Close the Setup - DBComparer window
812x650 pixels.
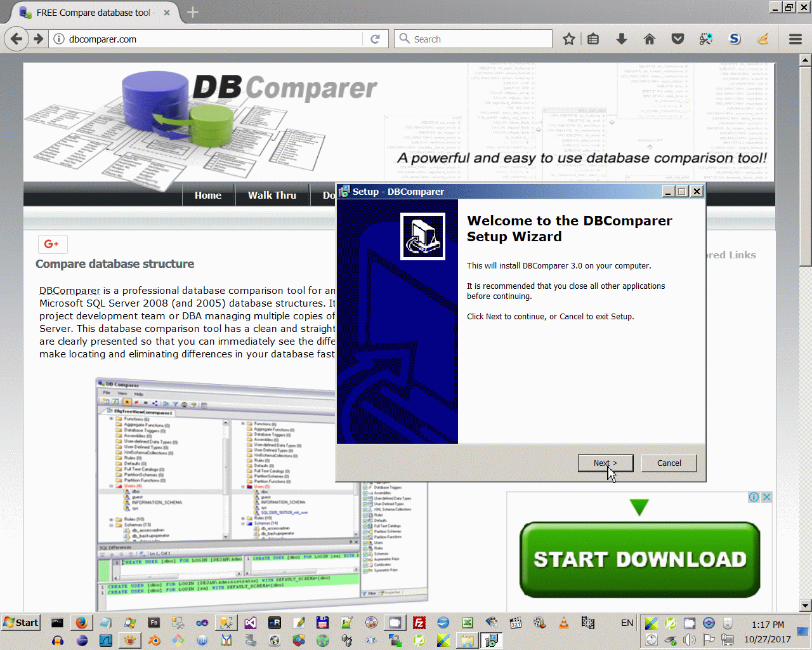(x=697, y=191)
